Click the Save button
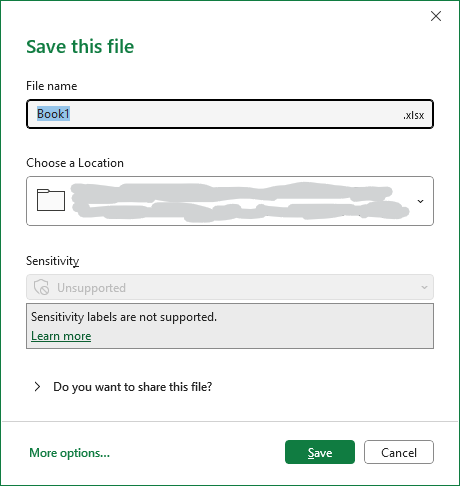460x486 pixels. (320, 452)
